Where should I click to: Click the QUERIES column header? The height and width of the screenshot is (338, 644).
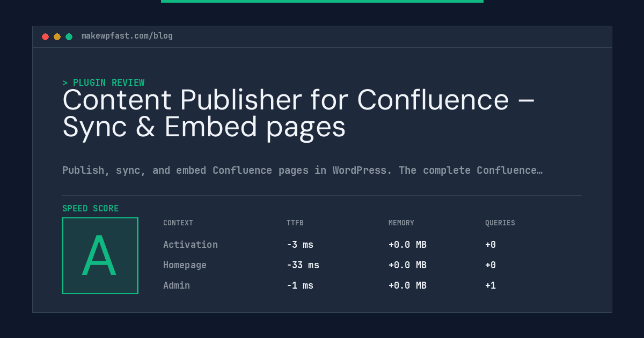coord(500,223)
